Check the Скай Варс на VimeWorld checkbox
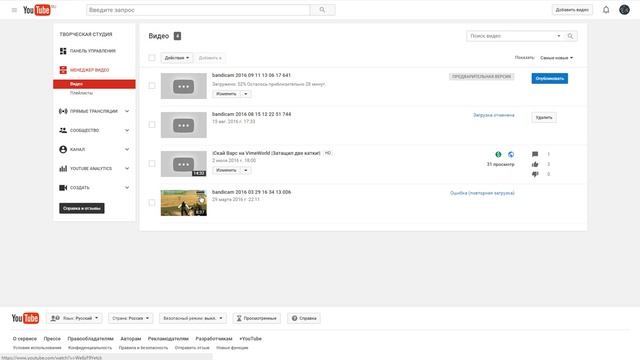 [152, 164]
